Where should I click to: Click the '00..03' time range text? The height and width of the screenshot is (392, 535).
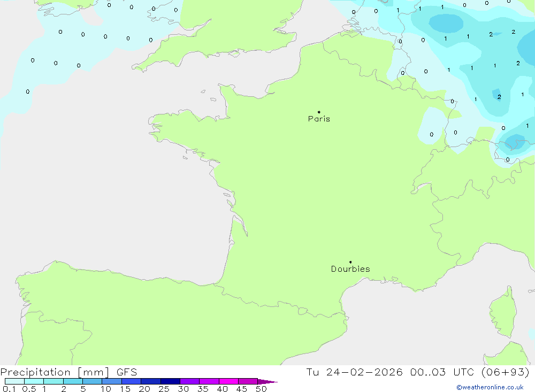428,372
